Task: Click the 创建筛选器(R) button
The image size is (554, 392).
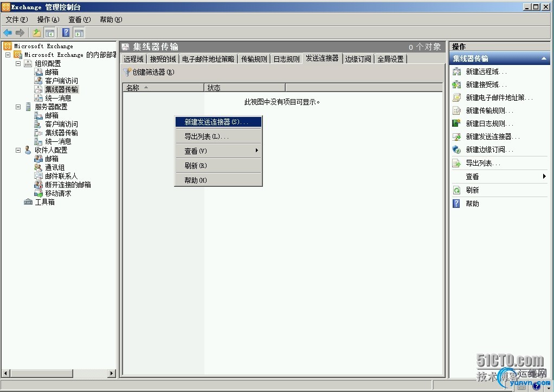Action: click(149, 73)
